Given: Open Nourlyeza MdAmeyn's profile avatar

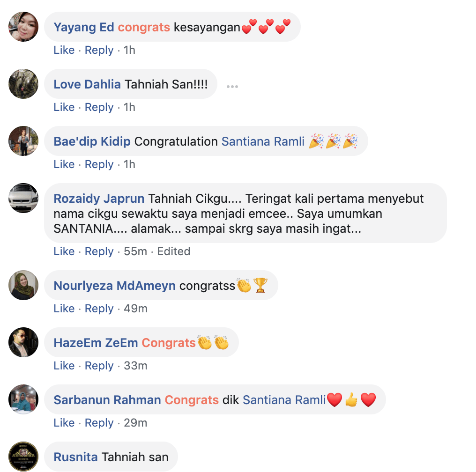Looking at the screenshot, I should tap(23, 285).
